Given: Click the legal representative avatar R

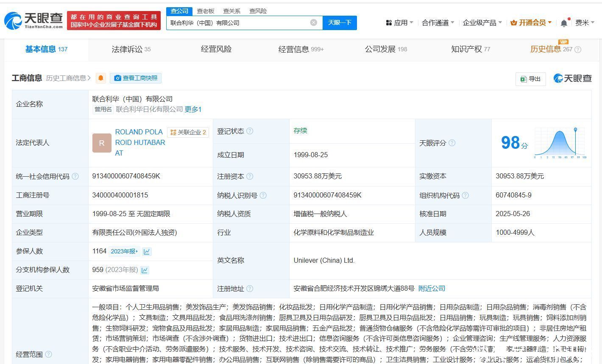Looking at the screenshot, I should click(102, 143).
